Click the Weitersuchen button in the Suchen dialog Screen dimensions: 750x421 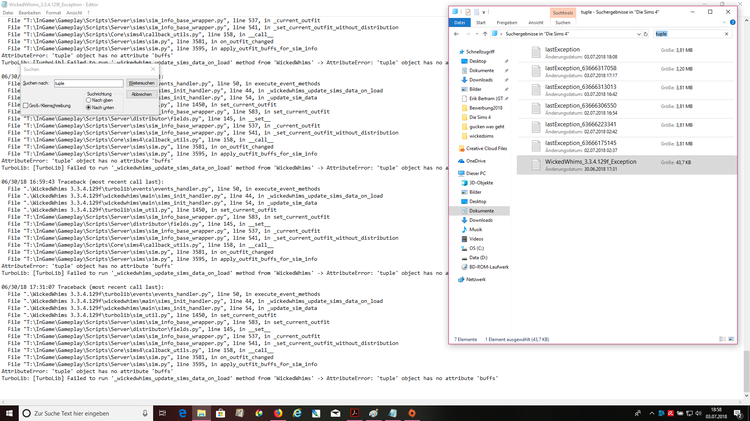[x=142, y=83]
